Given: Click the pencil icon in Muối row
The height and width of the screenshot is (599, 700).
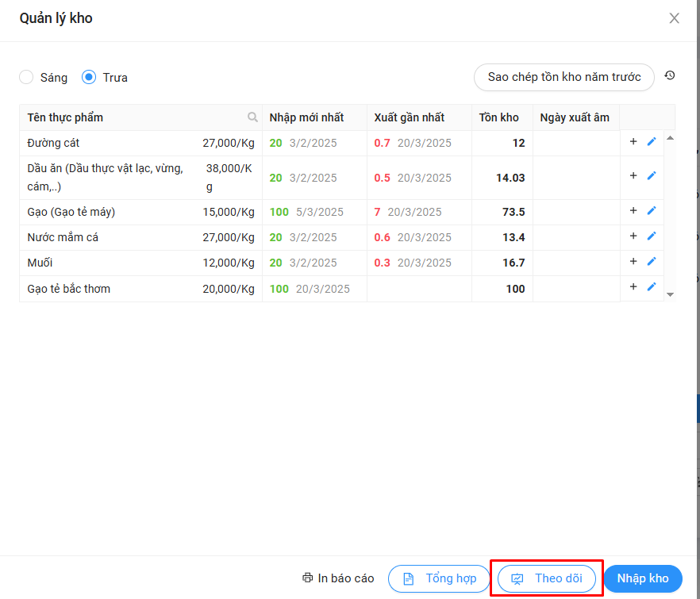Looking at the screenshot, I should 652,262.
